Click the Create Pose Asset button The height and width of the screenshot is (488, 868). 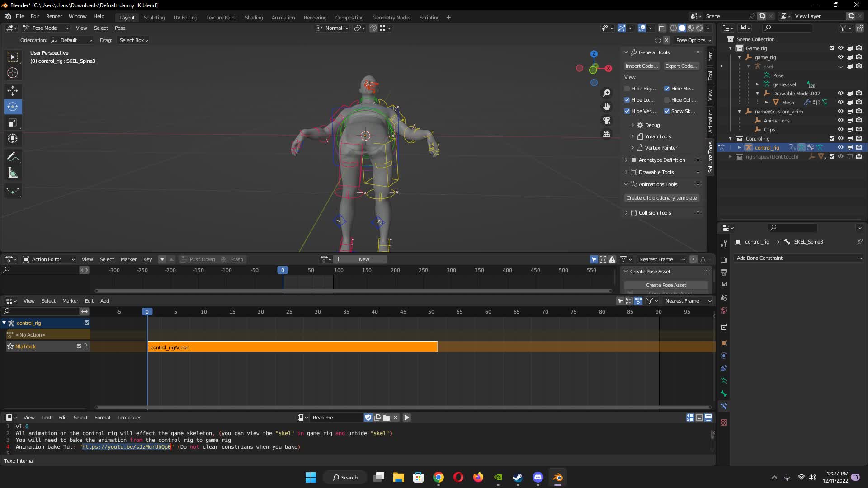[x=666, y=285]
